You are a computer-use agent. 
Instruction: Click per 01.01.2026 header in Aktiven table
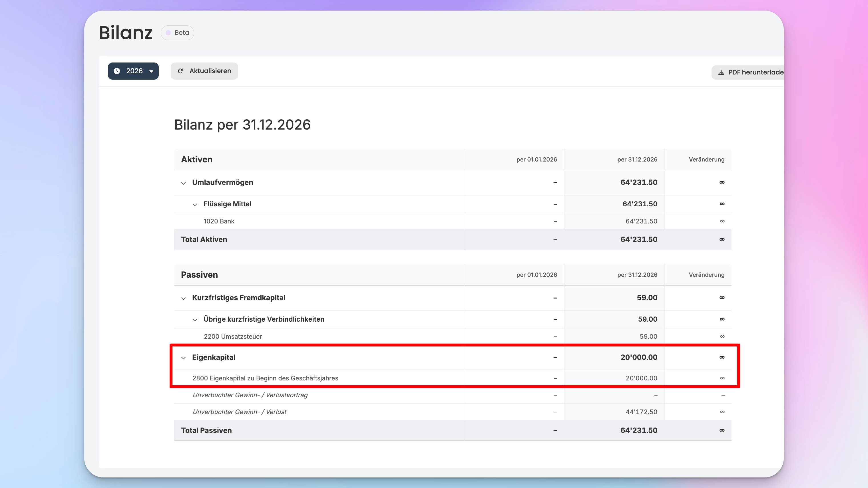537,160
